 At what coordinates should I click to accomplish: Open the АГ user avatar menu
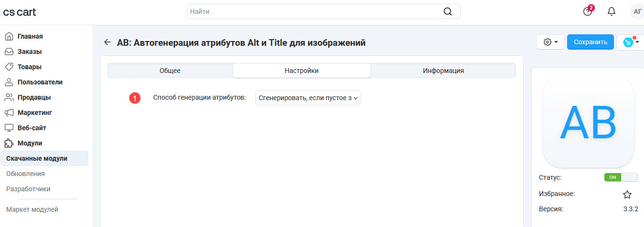(637, 12)
